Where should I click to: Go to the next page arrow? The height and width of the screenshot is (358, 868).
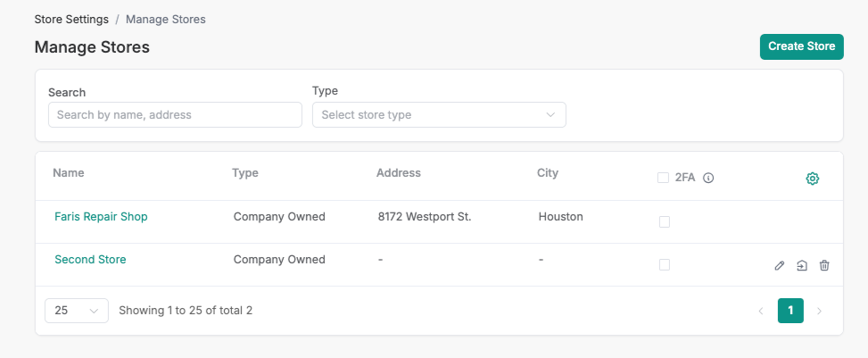[x=819, y=311]
